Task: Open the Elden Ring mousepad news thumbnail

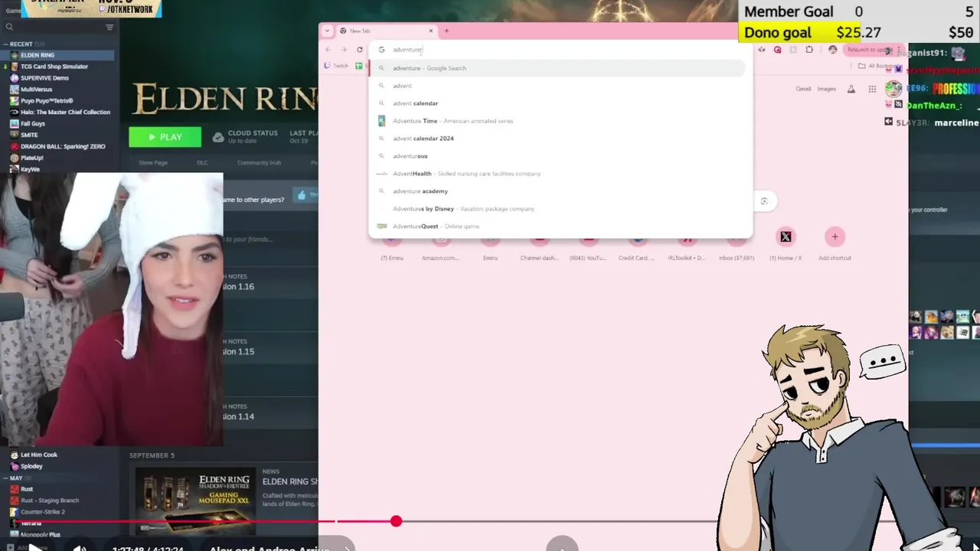Action: click(x=194, y=500)
